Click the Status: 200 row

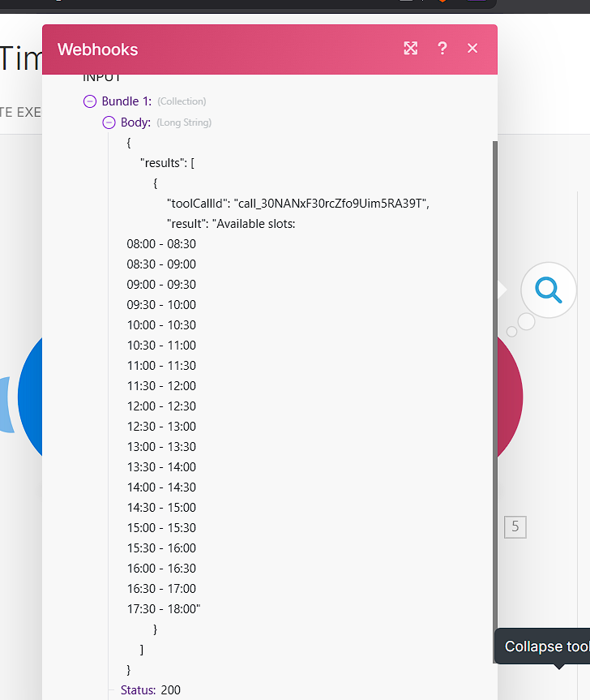[x=150, y=690]
